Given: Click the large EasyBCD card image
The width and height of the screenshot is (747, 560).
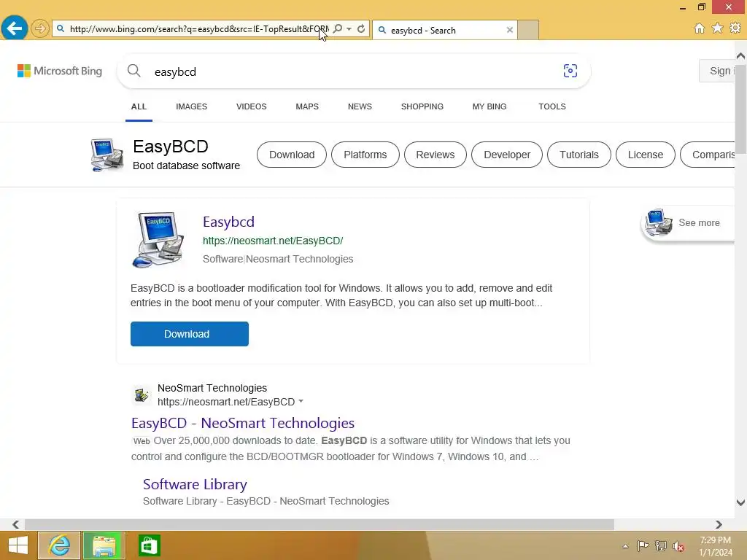Looking at the screenshot, I should [158, 239].
